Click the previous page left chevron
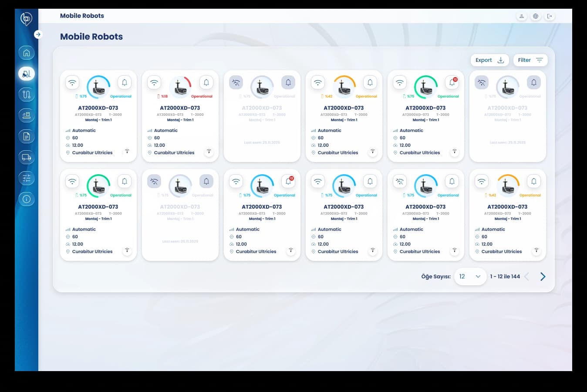587x392 pixels. 527,277
